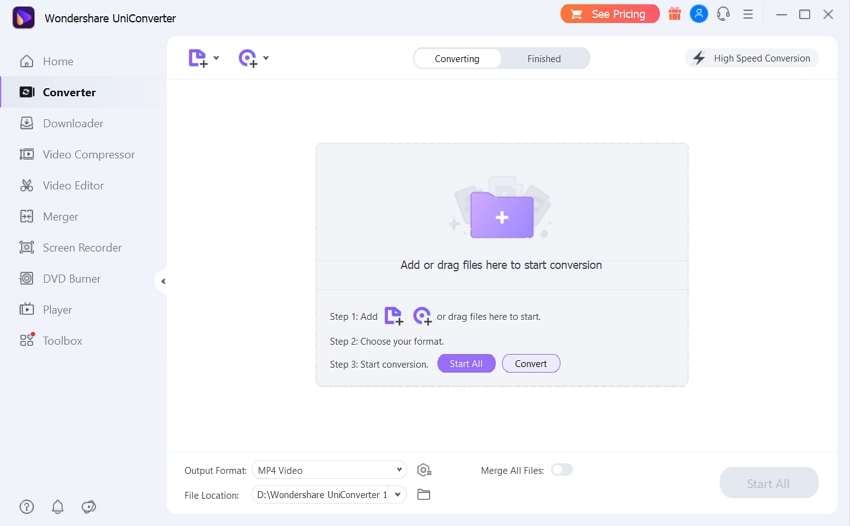Click the See Pricing button
850x526 pixels.
610,14
